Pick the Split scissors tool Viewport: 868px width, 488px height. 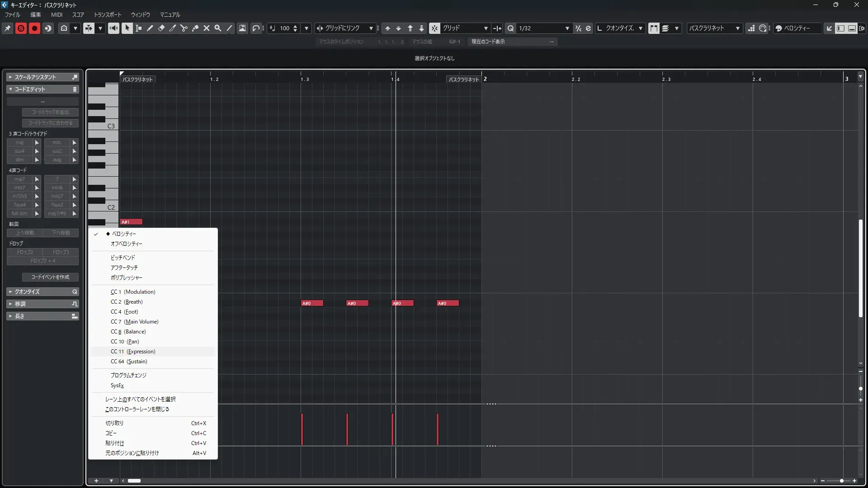tap(184, 28)
